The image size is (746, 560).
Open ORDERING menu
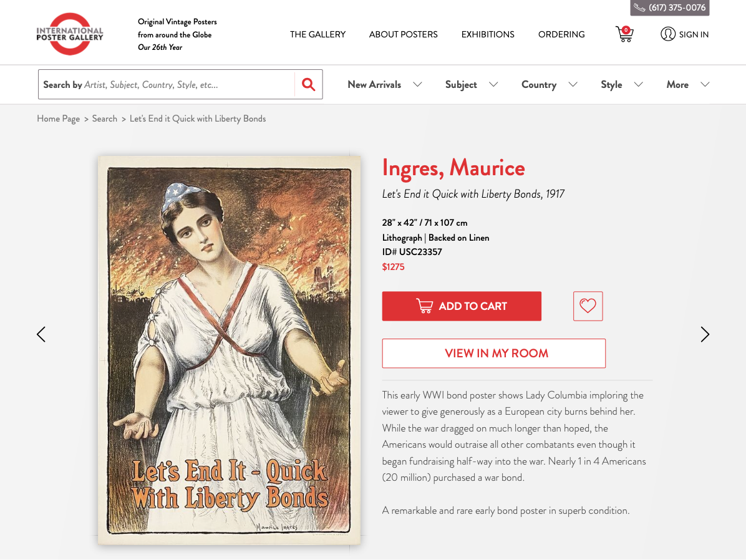(561, 34)
